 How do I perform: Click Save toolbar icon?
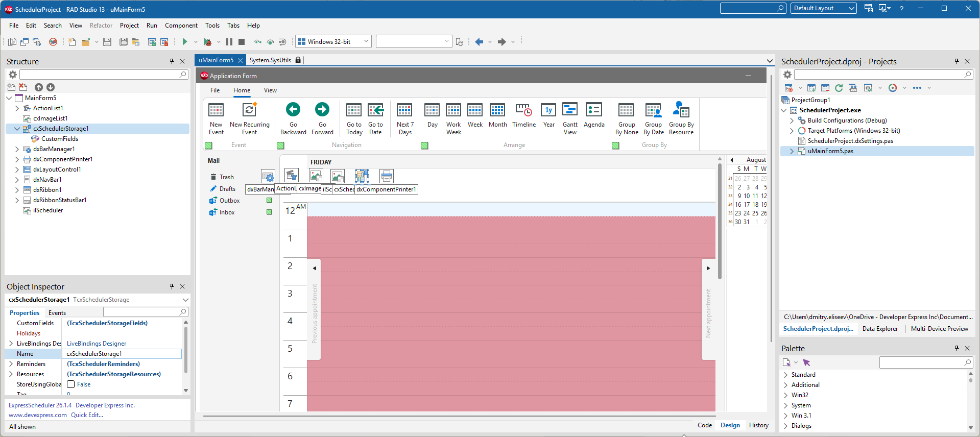(x=107, y=42)
